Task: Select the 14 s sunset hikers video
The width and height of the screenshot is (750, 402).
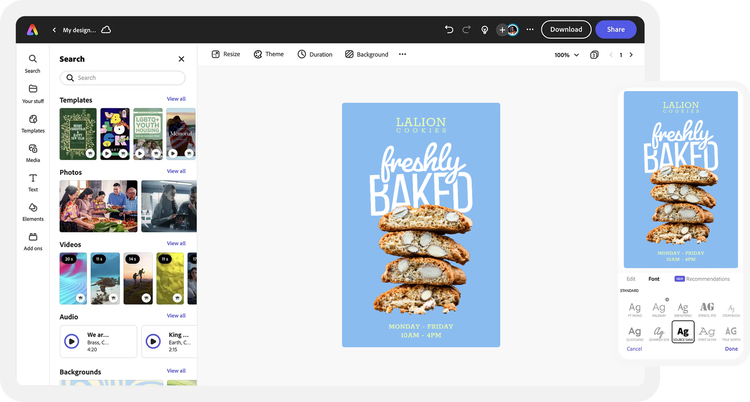Action: (x=138, y=279)
